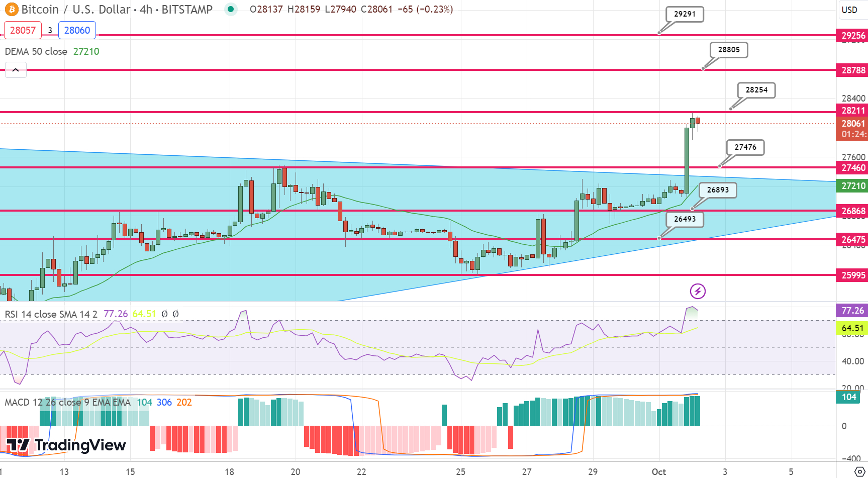Select the MACD 12 26 close indicator label

[68, 402]
